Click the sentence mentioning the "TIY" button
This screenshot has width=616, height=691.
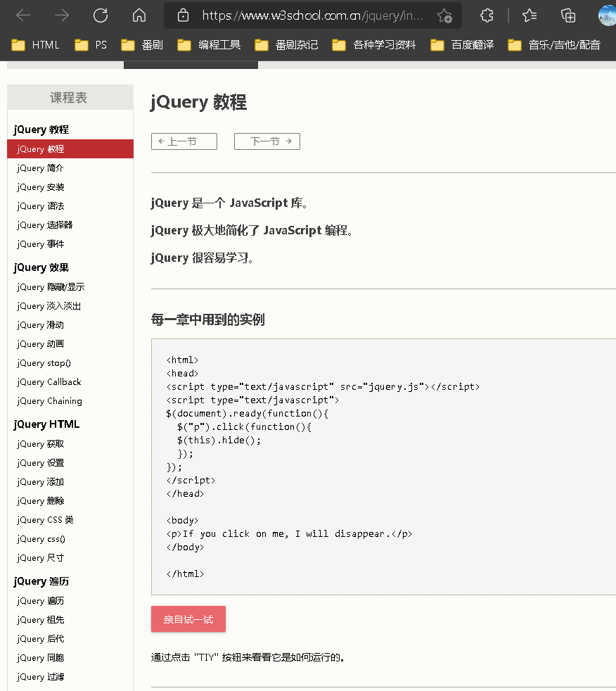pos(248,657)
